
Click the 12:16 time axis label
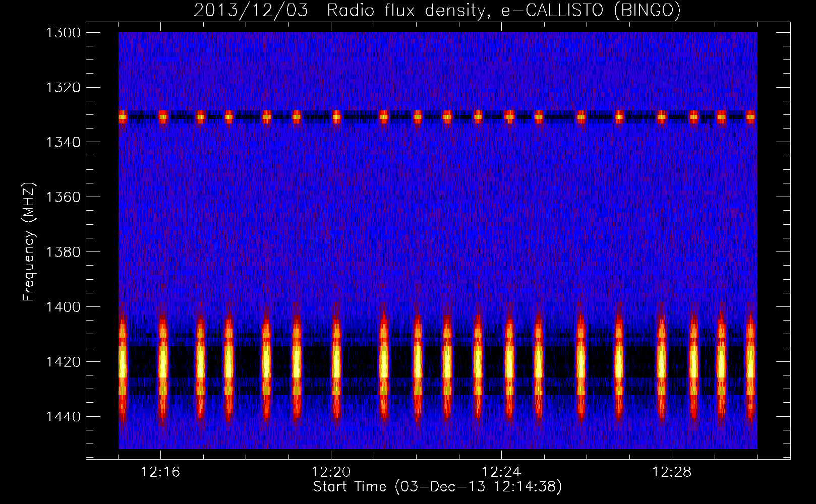(160, 472)
